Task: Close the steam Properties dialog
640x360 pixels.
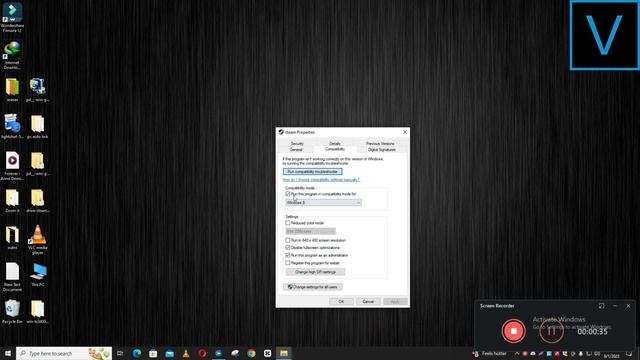Action: pos(405,132)
